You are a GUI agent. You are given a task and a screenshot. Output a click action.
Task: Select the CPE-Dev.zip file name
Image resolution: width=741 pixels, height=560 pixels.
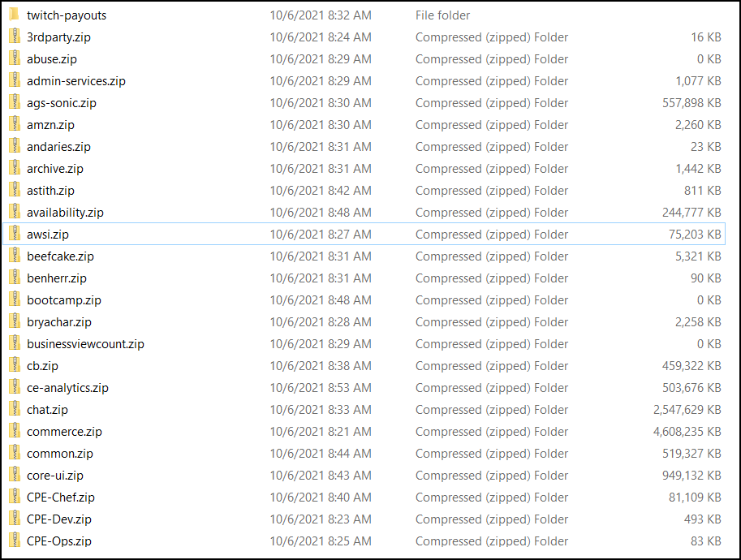[59, 519]
